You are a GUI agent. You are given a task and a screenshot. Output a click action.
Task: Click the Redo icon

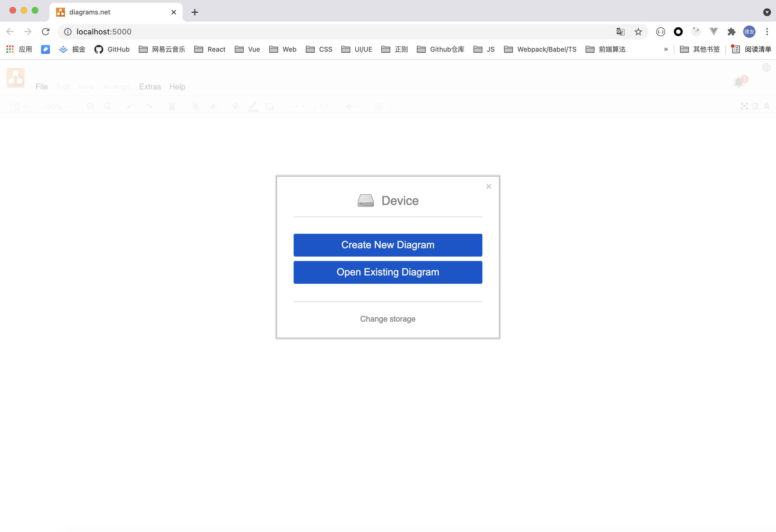tap(148, 106)
